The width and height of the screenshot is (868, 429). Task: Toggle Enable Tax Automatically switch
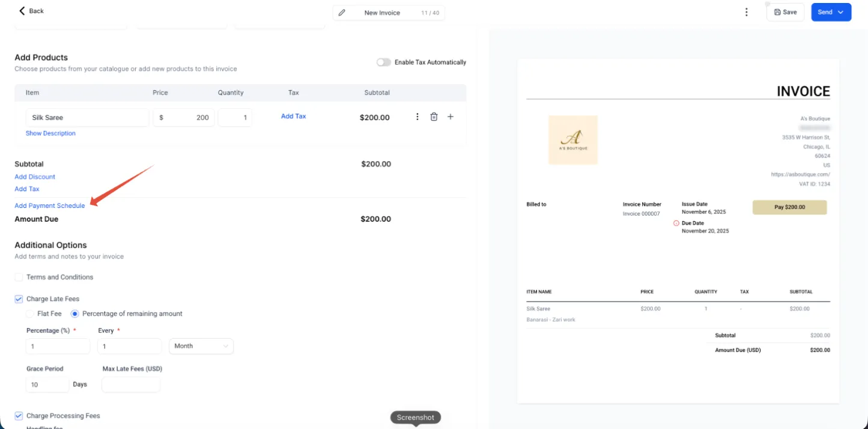(x=384, y=62)
